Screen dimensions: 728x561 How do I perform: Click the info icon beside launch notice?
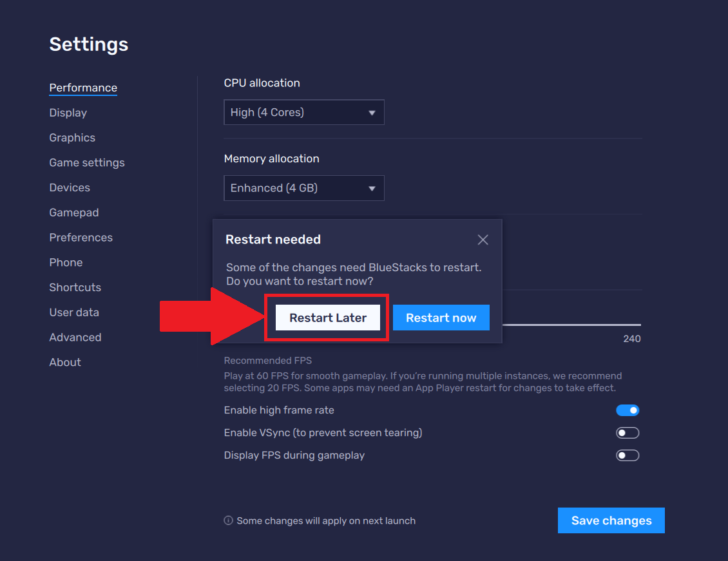(x=228, y=520)
